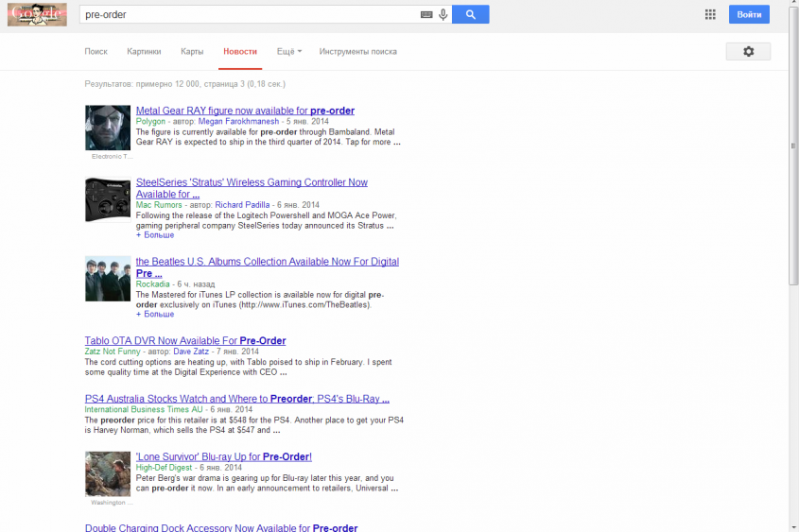Click the blue search magnifier button
This screenshot has width=799, height=532.
(x=470, y=14)
